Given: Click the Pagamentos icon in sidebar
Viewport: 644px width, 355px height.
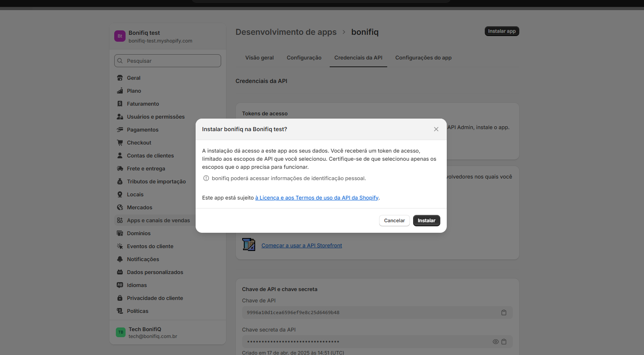Looking at the screenshot, I should (x=120, y=130).
